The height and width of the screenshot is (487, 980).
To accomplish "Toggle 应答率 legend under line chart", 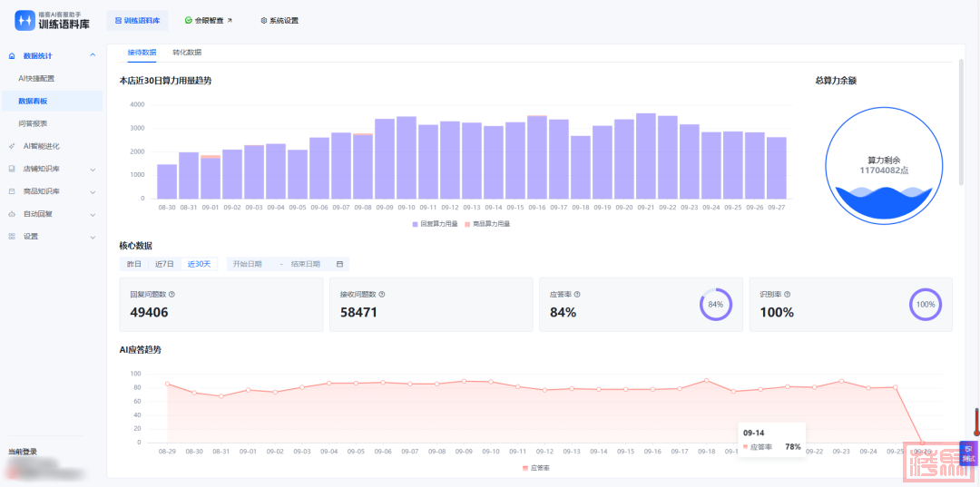I will point(535,468).
